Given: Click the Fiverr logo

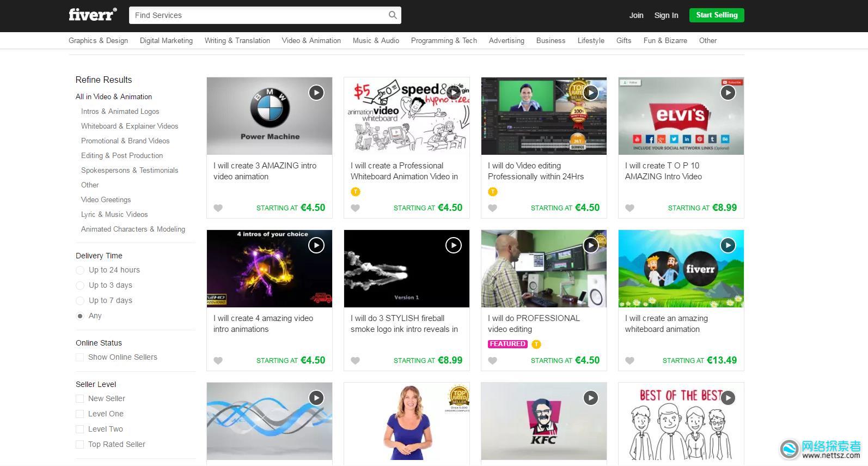Looking at the screenshot, I should [x=93, y=15].
